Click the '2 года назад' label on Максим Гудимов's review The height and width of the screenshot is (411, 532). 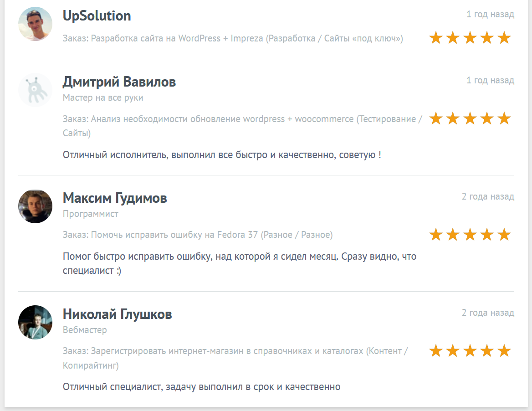point(488,196)
